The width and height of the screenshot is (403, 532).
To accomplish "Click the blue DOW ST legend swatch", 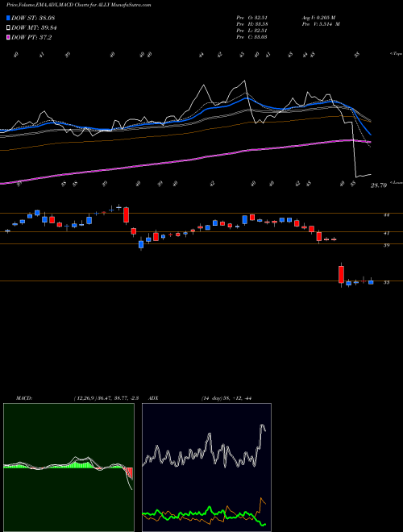I will point(9,18).
